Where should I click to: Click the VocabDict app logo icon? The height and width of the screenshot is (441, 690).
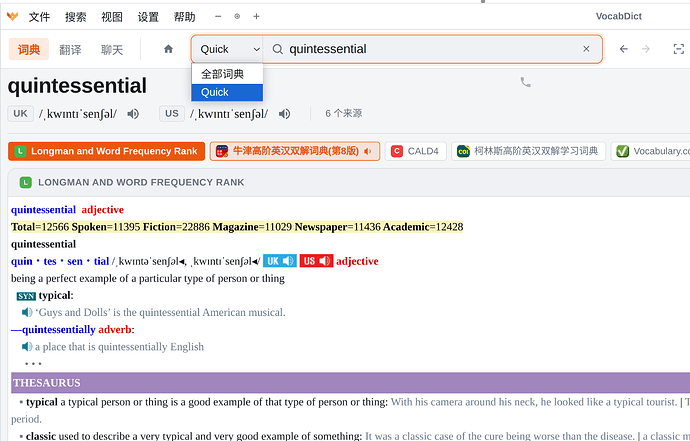[x=12, y=16]
